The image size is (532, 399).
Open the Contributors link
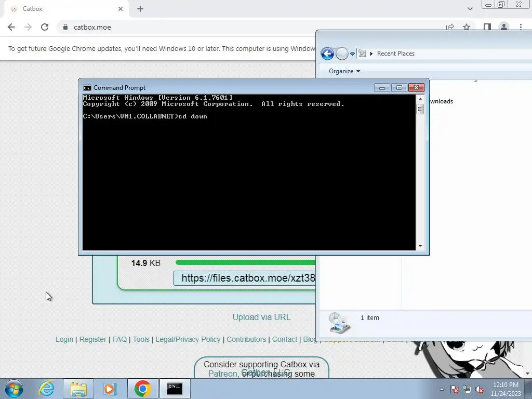pos(246,339)
